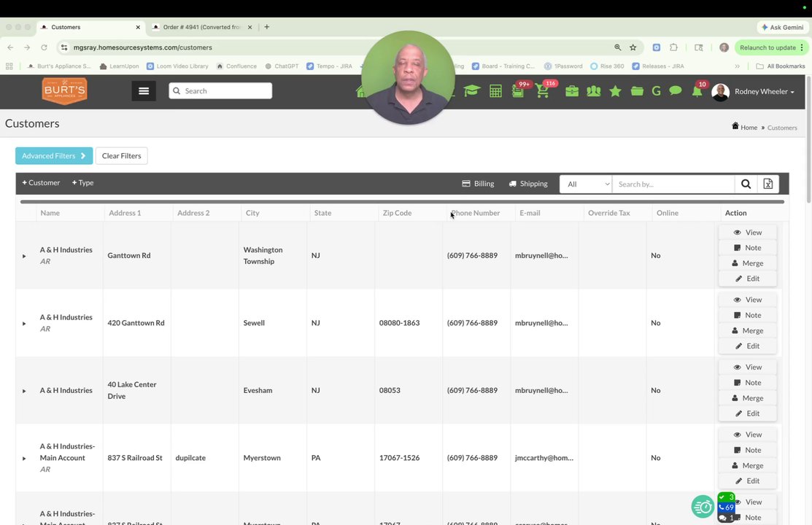Toggle the Billing address filter
The image size is (812, 525).
tap(478, 183)
